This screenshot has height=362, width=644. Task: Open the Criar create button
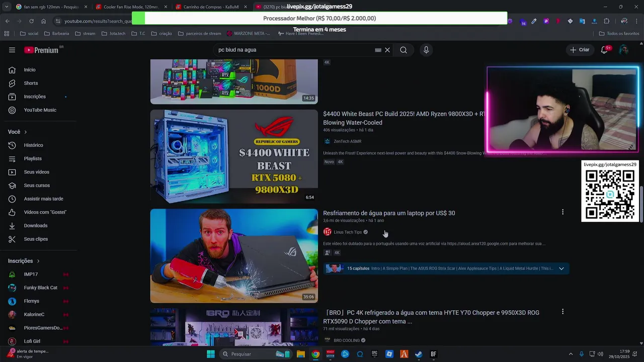point(580,50)
